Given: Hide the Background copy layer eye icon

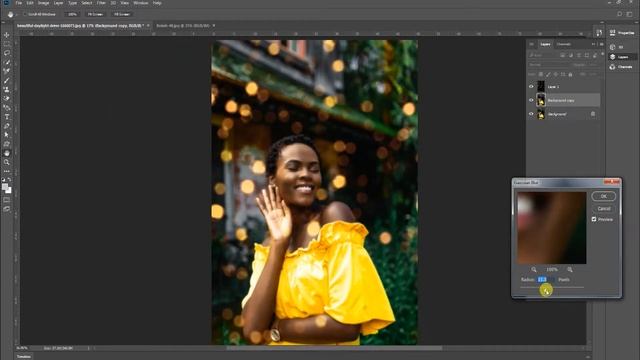Looking at the screenshot, I should [531, 100].
